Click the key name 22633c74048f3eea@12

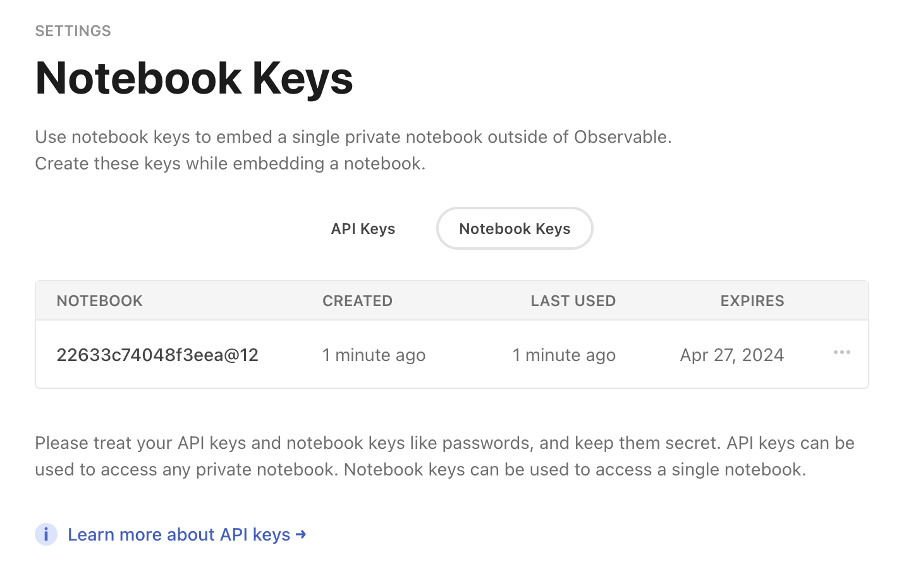157,355
